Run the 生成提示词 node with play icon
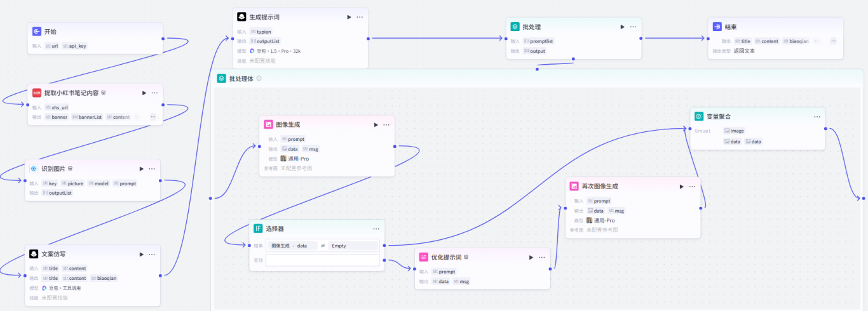This screenshot has width=868, height=311. tap(348, 17)
